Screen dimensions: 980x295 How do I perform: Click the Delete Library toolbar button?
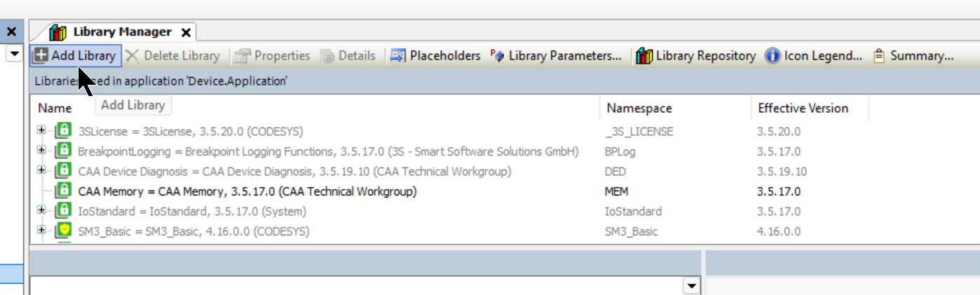173,55
